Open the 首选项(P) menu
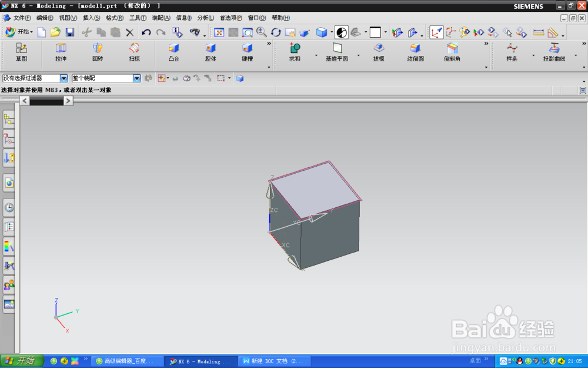This screenshot has width=588, height=368. [230, 18]
